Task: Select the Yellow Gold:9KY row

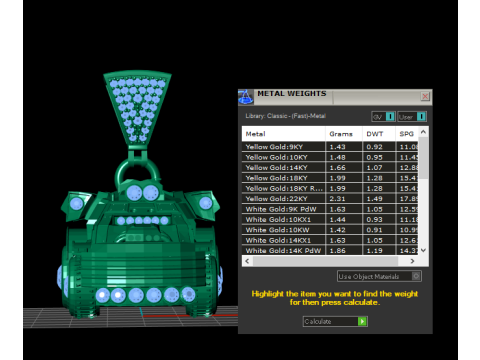Action: (330, 147)
